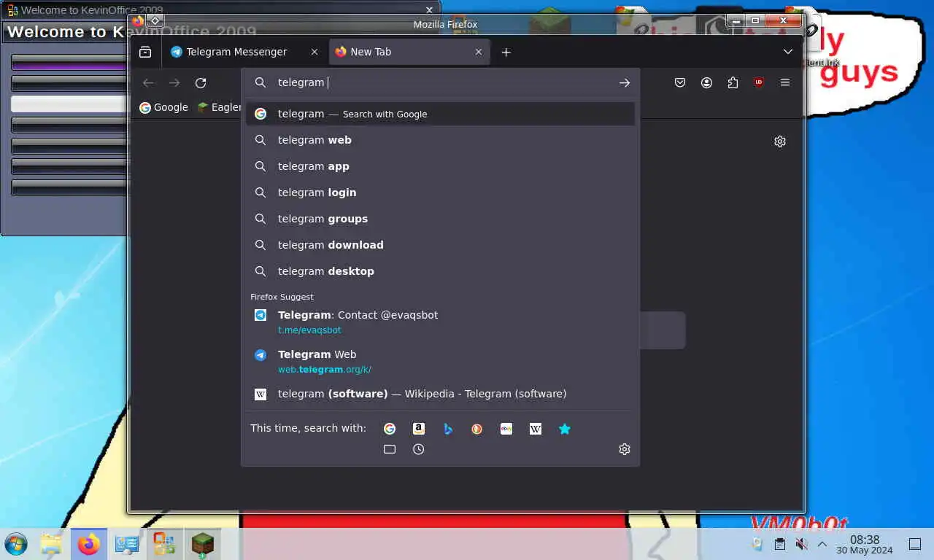Select 'telegram — Search with Google' suggestion

[440, 114]
